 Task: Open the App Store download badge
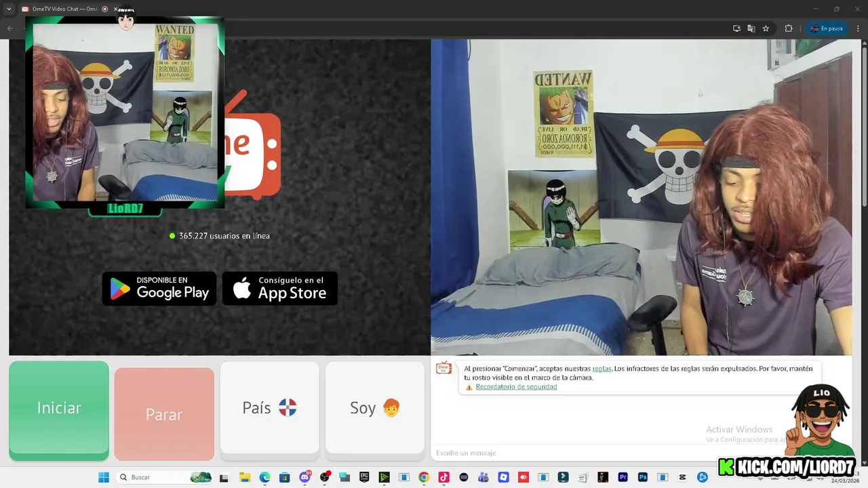point(280,289)
